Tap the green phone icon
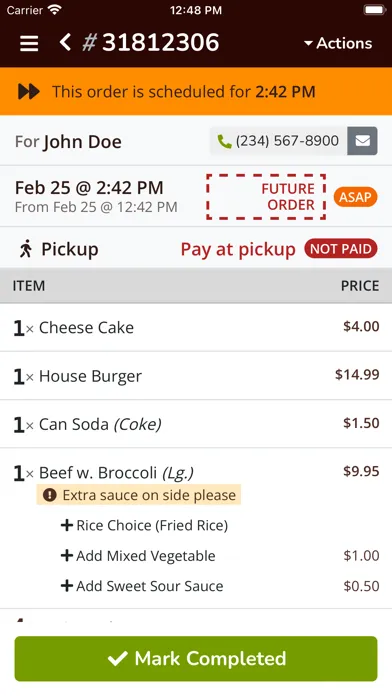 tap(225, 141)
